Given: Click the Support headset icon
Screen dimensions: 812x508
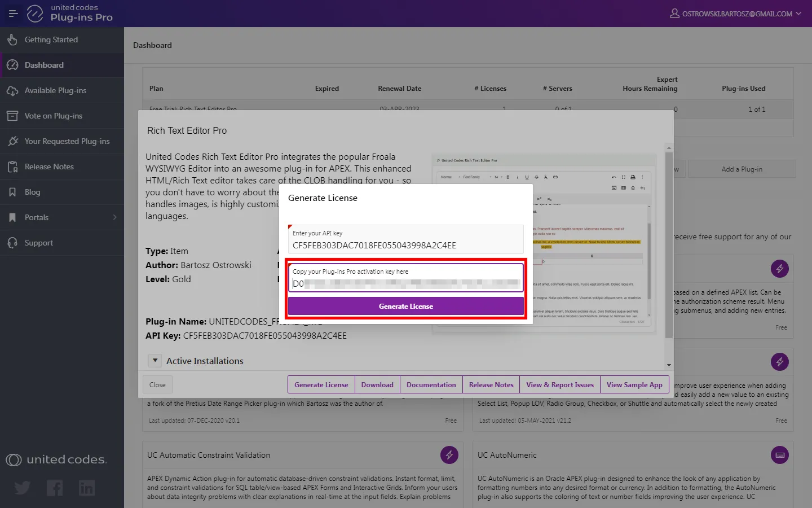Looking at the screenshot, I should tap(12, 243).
